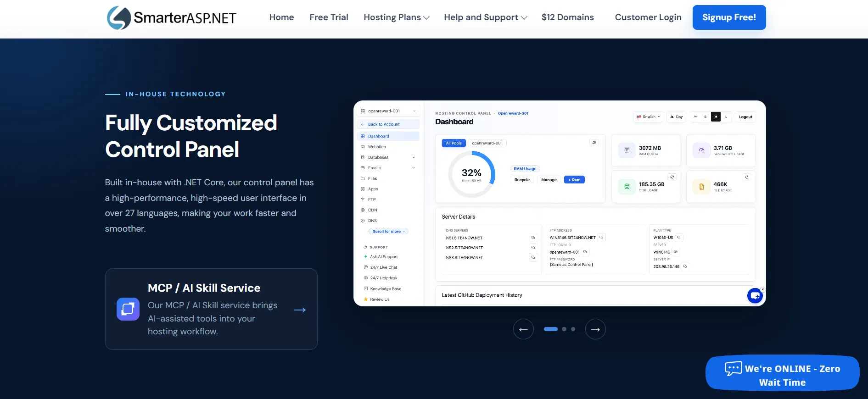
Task: Expand the Help and Support menu
Action: click(486, 17)
